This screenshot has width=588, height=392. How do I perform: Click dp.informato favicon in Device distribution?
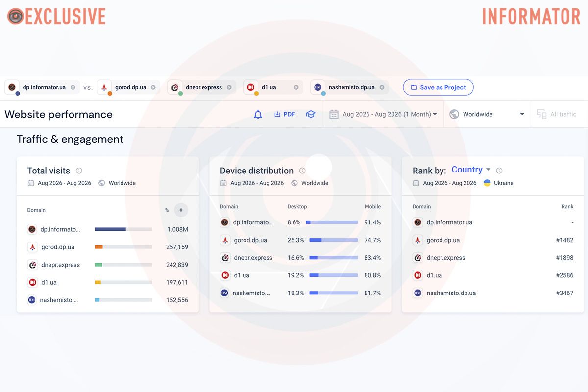pos(225,222)
